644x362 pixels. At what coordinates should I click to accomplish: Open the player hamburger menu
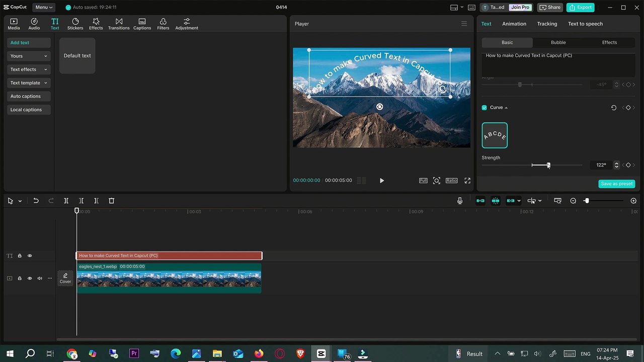(464, 24)
